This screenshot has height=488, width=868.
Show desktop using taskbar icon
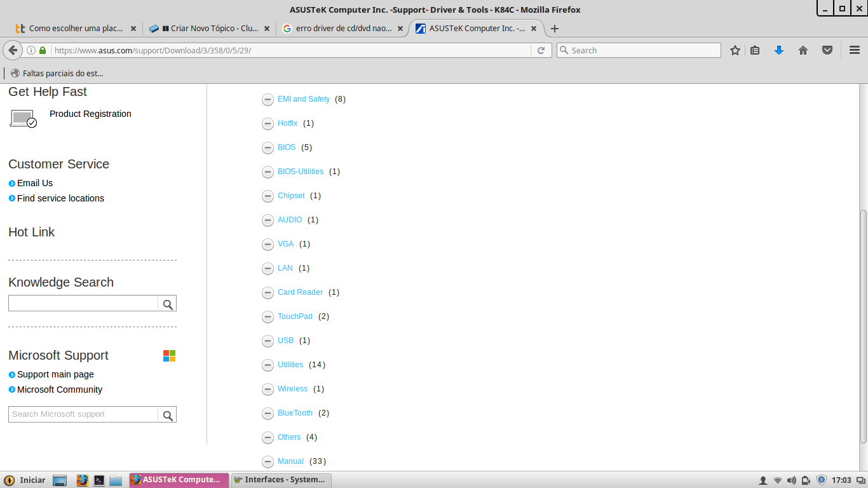[60, 480]
